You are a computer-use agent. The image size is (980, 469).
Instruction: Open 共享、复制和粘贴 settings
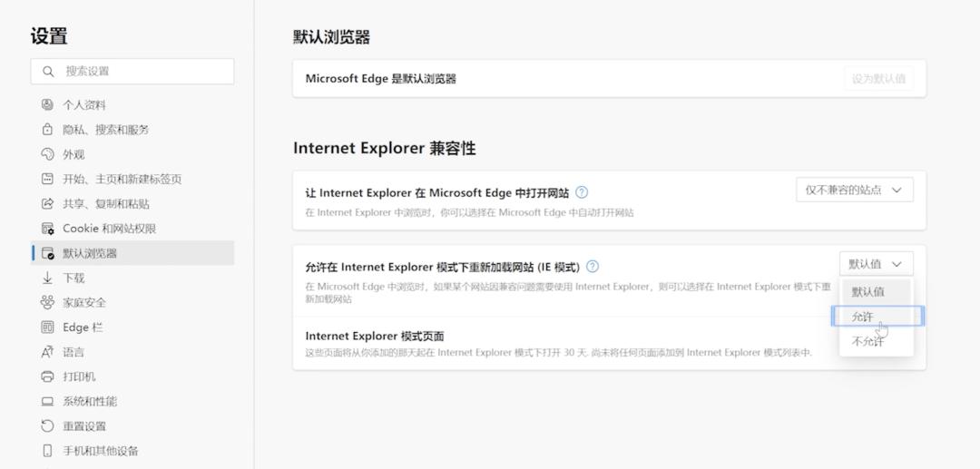click(132, 203)
